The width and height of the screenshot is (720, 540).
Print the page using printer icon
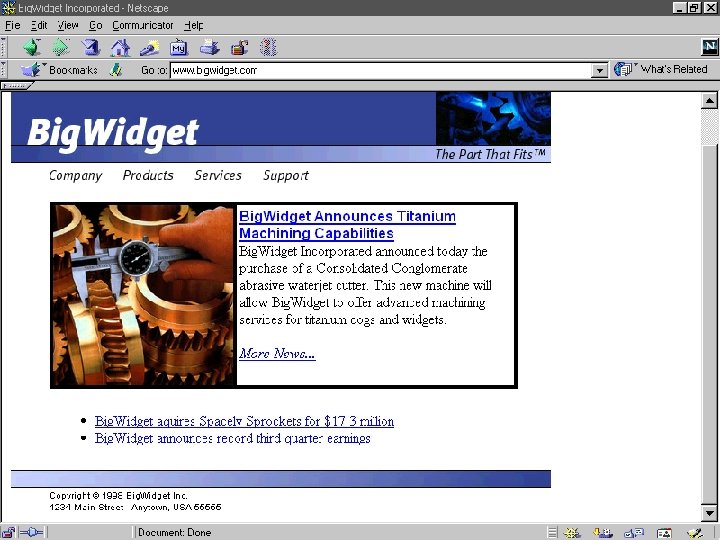[209, 47]
